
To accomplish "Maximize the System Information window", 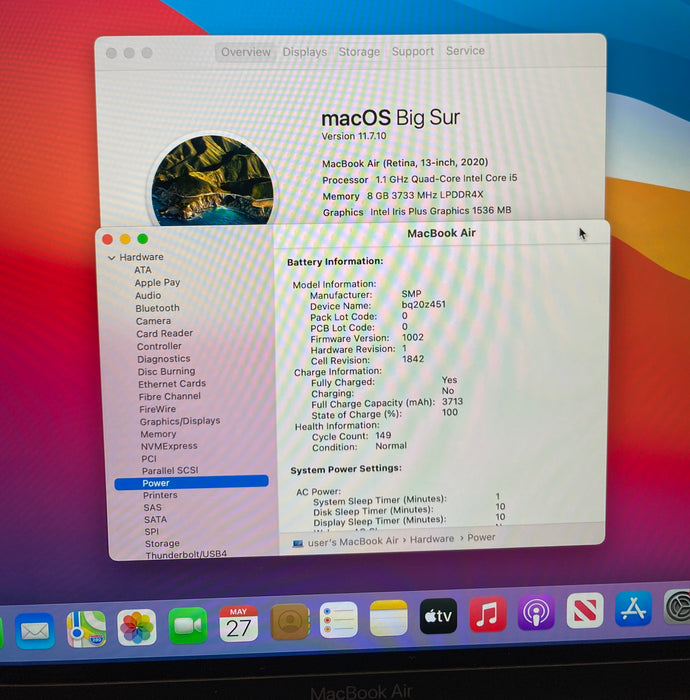I will (143, 238).
